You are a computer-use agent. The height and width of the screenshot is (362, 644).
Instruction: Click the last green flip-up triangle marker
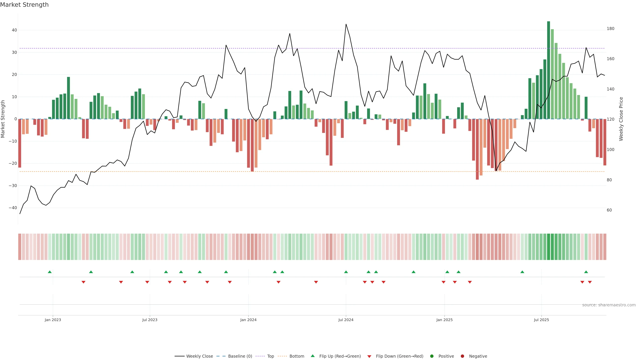(586, 272)
